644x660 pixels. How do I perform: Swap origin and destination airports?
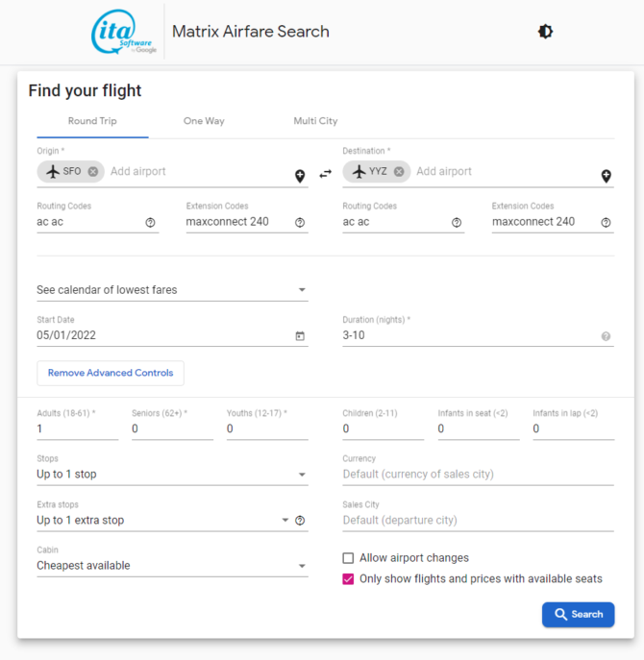[325, 174]
